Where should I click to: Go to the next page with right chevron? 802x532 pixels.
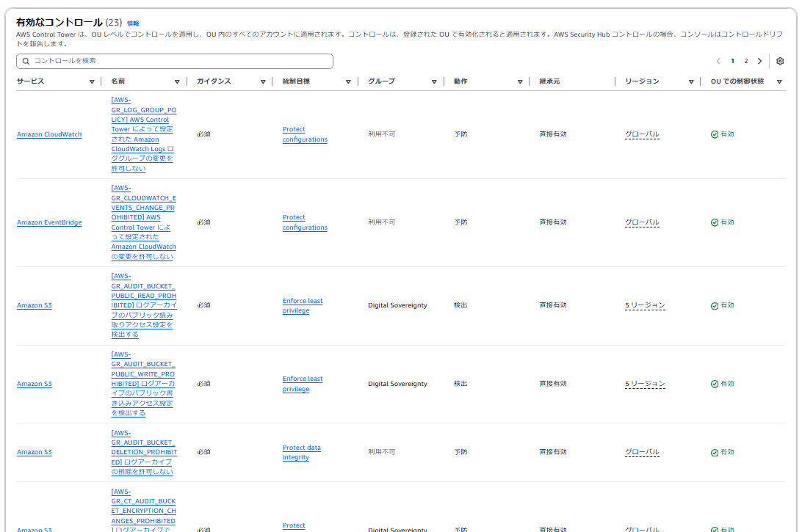pyautogui.click(x=759, y=61)
